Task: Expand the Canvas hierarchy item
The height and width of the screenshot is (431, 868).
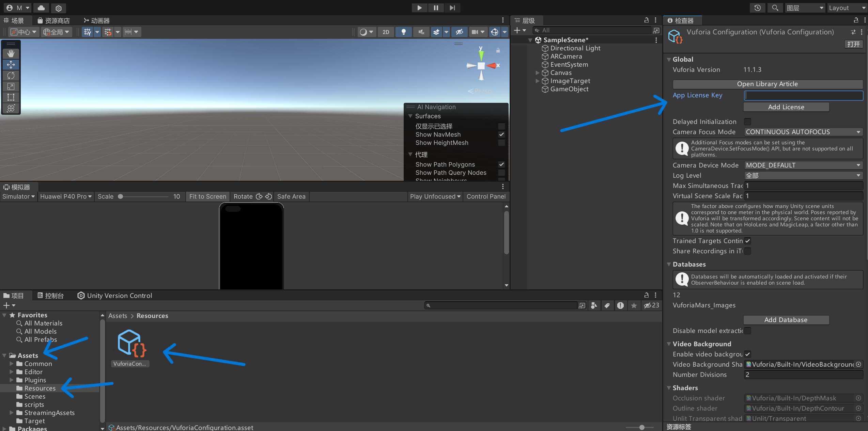Action: [x=538, y=73]
